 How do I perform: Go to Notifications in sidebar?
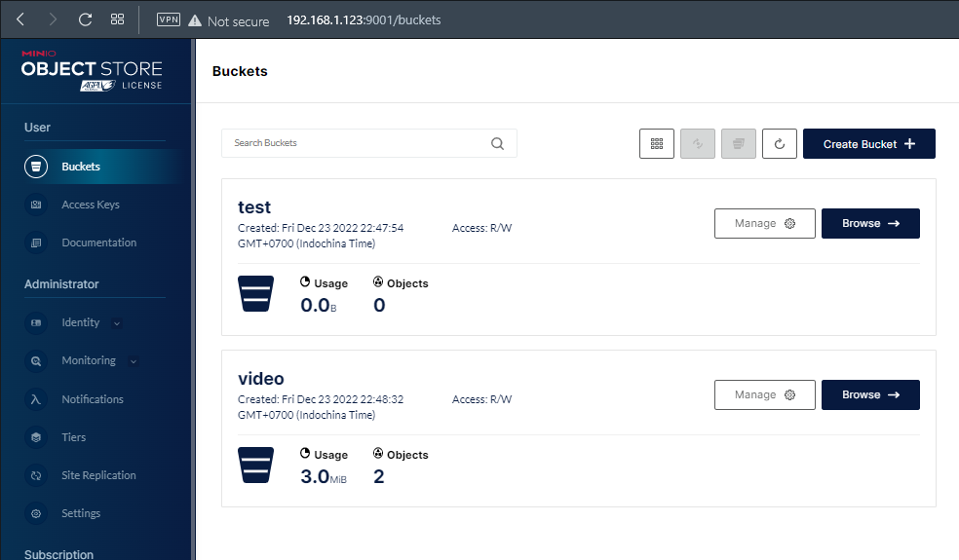(x=92, y=399)
